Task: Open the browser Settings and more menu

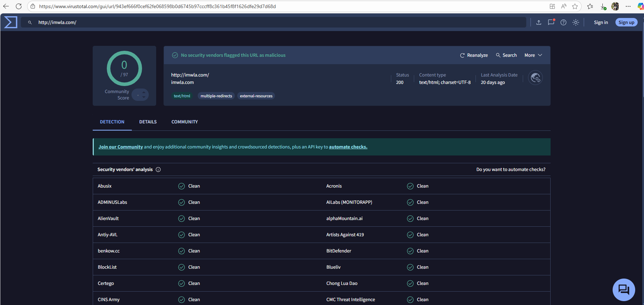Action: [x=628, y=6]
